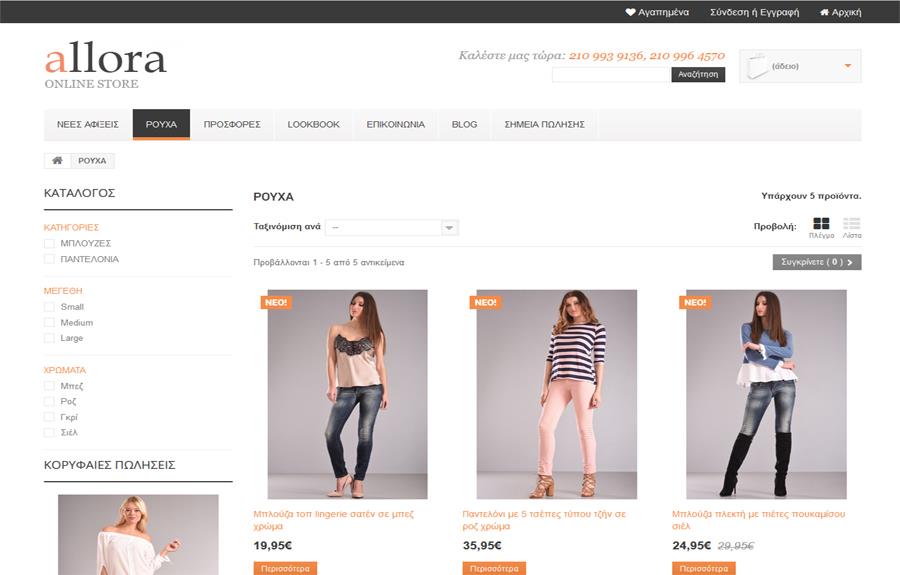This screenshot has height=575, width=900.
Task: Switch to grid view (Πλέγμα)
Action: [x=821, y=227]
